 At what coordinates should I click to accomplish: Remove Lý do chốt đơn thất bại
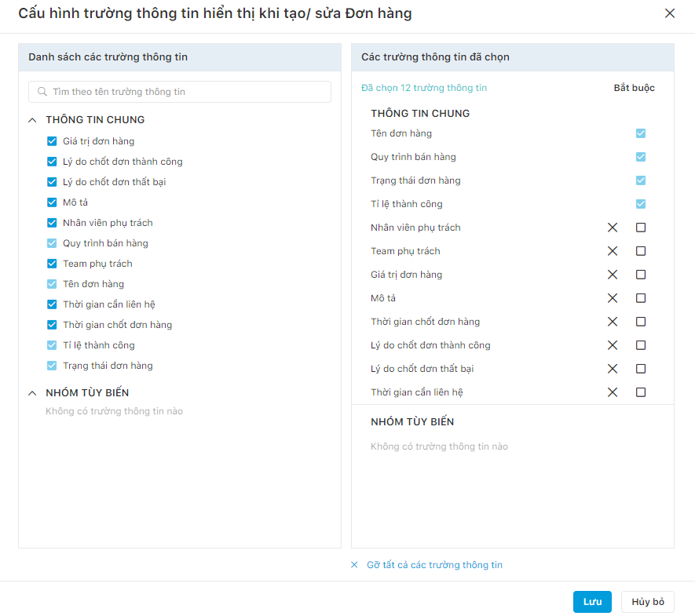coord(612,369)
